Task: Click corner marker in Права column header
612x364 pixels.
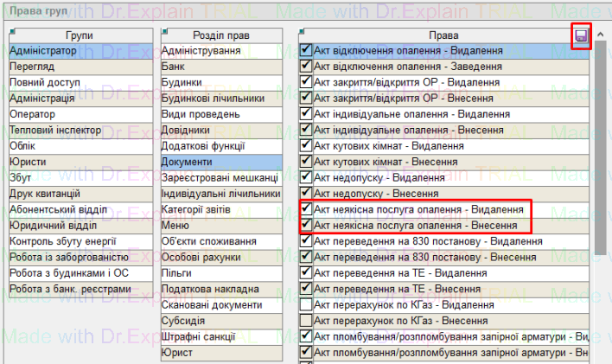Action: coord(302,32)
